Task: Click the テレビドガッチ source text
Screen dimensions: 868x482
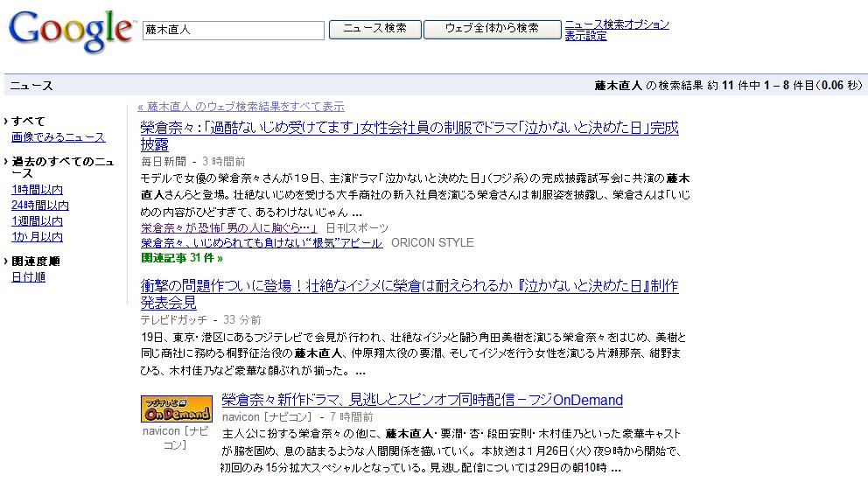Action: 174,320
